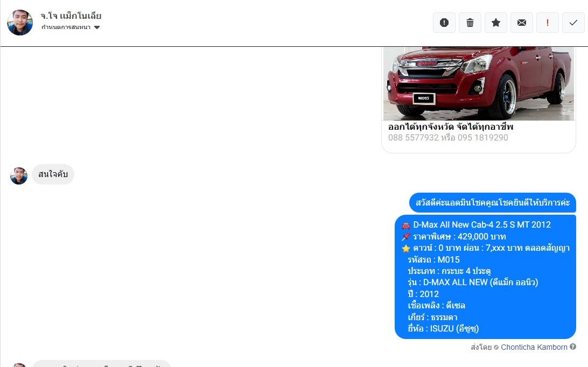Mark conversation unread with envelope icon
Viewport: 588px width, 367px height.
(522, 23)
